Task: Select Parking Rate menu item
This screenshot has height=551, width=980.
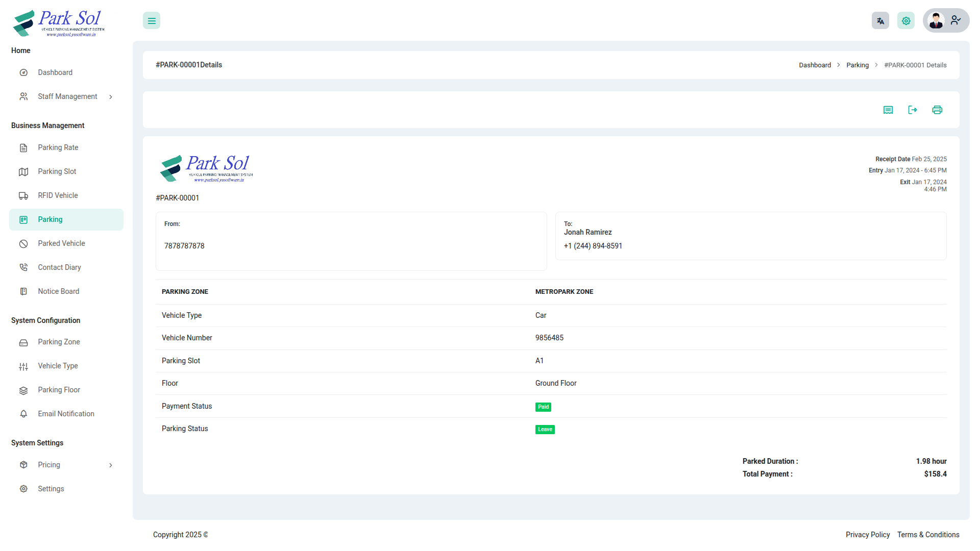Action: [66, 147]
